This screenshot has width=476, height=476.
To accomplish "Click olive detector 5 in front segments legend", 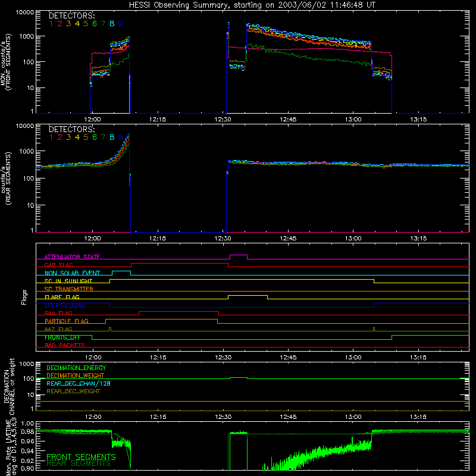I will click(x=86, y=24).
